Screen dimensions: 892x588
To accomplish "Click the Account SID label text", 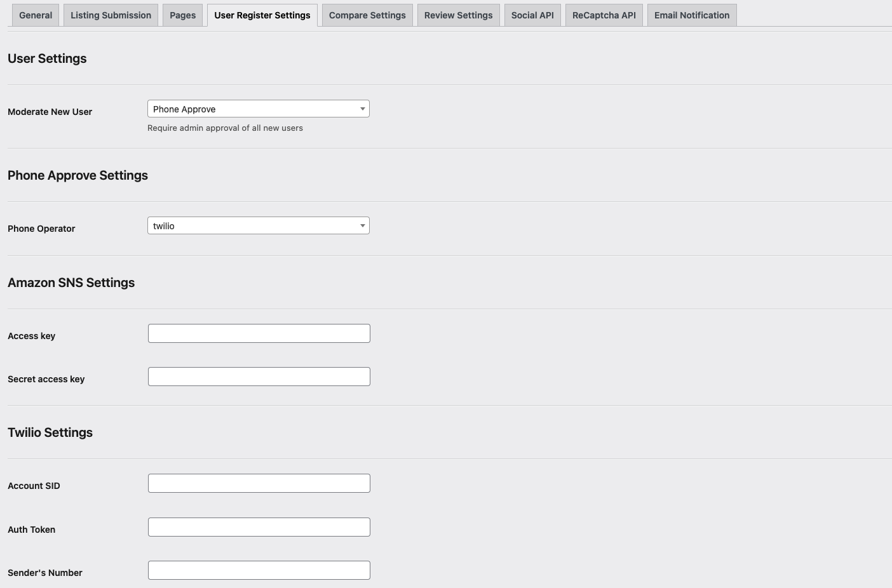I will [34, 486].
